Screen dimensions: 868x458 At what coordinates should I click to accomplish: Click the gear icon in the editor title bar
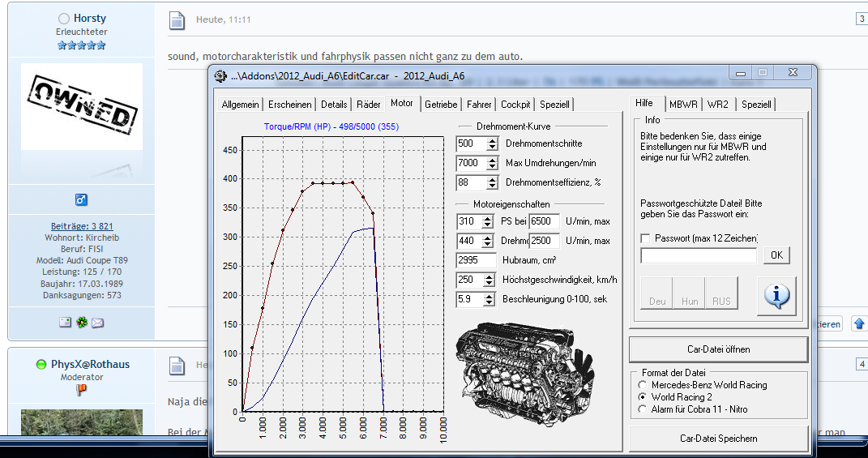click(x=220, y=76)
